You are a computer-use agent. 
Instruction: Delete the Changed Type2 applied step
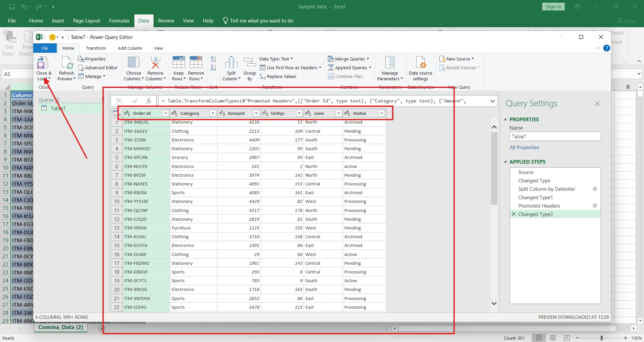click(514, 214)
